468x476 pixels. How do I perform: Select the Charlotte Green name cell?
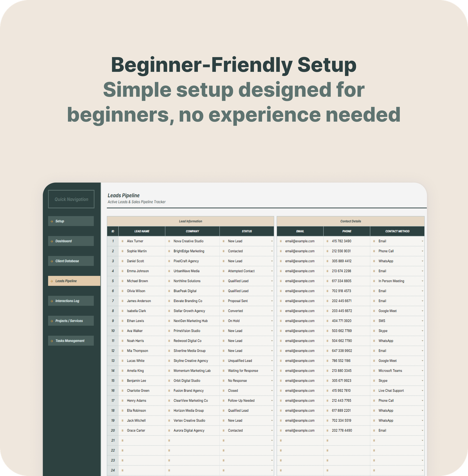click(142, 391)
